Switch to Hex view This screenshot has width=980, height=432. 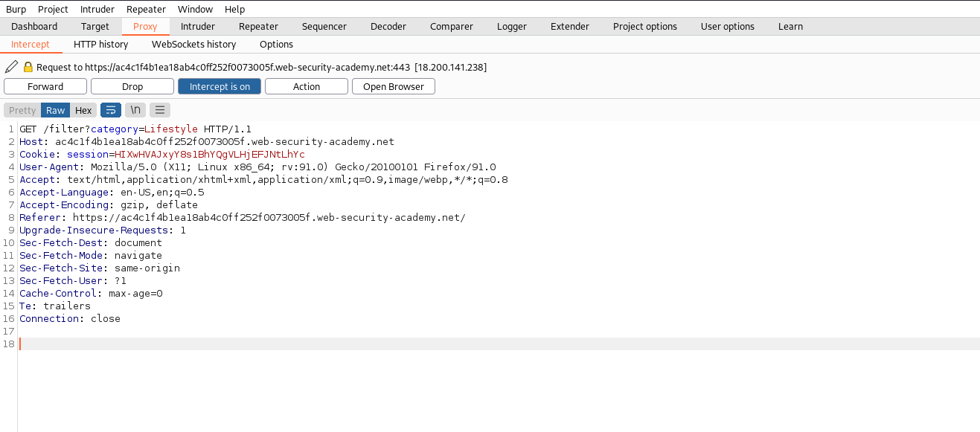click(83, 110)
